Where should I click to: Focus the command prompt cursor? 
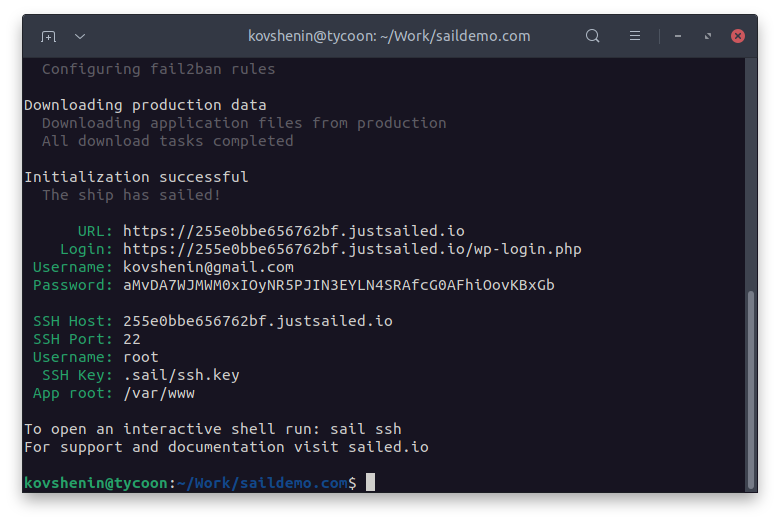(370, 482)
